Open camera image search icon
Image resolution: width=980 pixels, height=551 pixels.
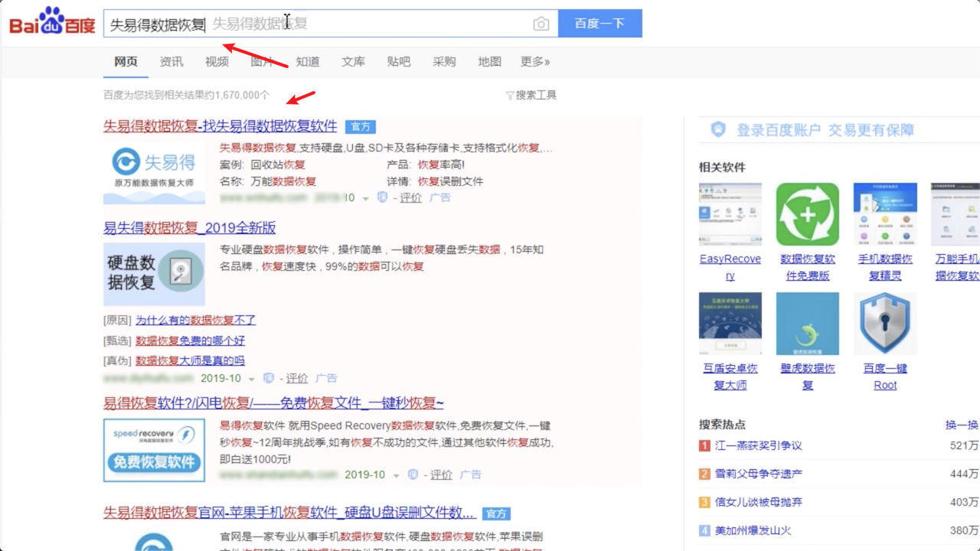tap(541, 24)
